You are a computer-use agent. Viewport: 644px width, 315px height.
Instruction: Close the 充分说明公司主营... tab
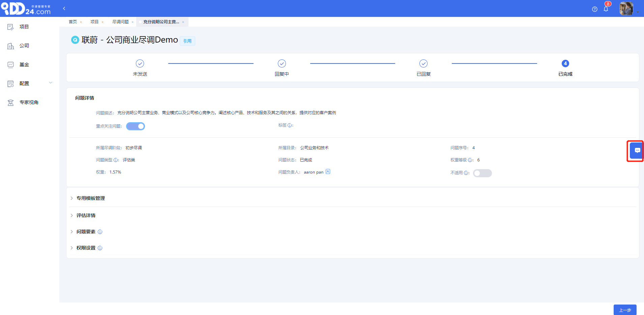pos(183,22)
